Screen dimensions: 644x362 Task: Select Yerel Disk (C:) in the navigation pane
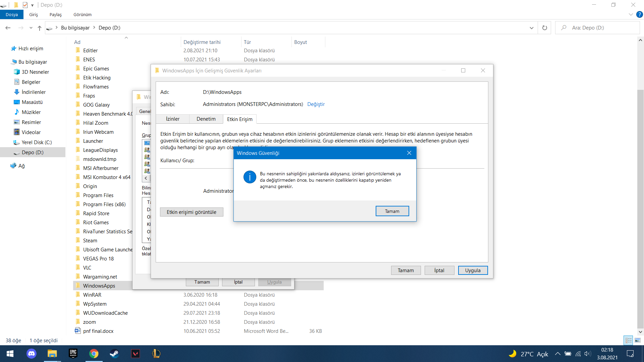pos(37,142)
